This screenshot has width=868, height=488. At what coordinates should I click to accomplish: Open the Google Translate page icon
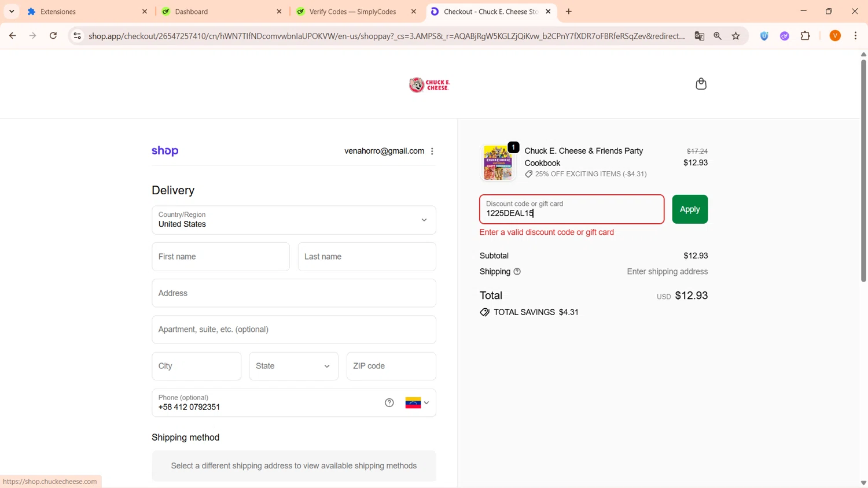click(x=700, y=36)
